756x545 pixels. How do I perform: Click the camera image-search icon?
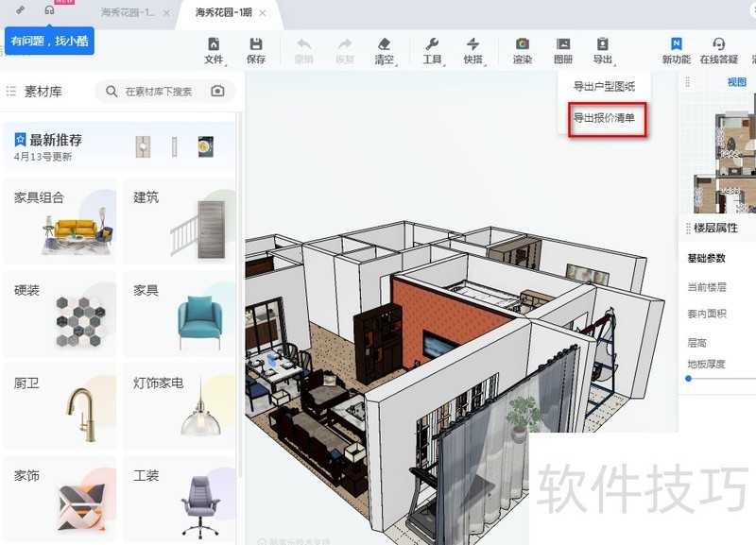pos(218,92)
